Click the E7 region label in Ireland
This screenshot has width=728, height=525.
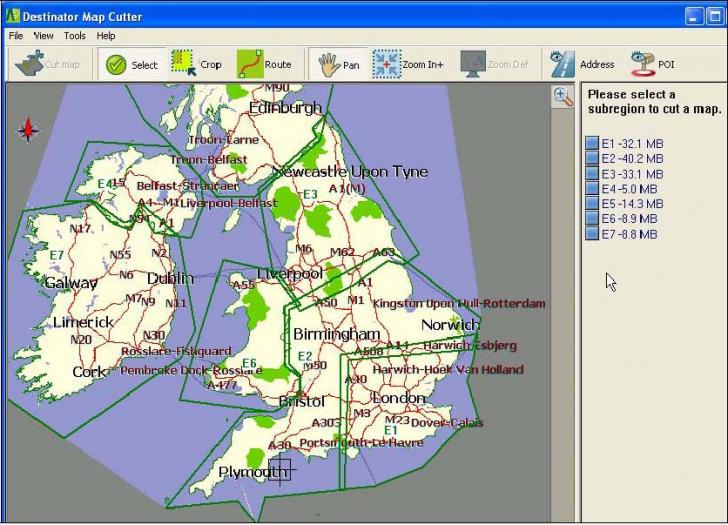56,255
